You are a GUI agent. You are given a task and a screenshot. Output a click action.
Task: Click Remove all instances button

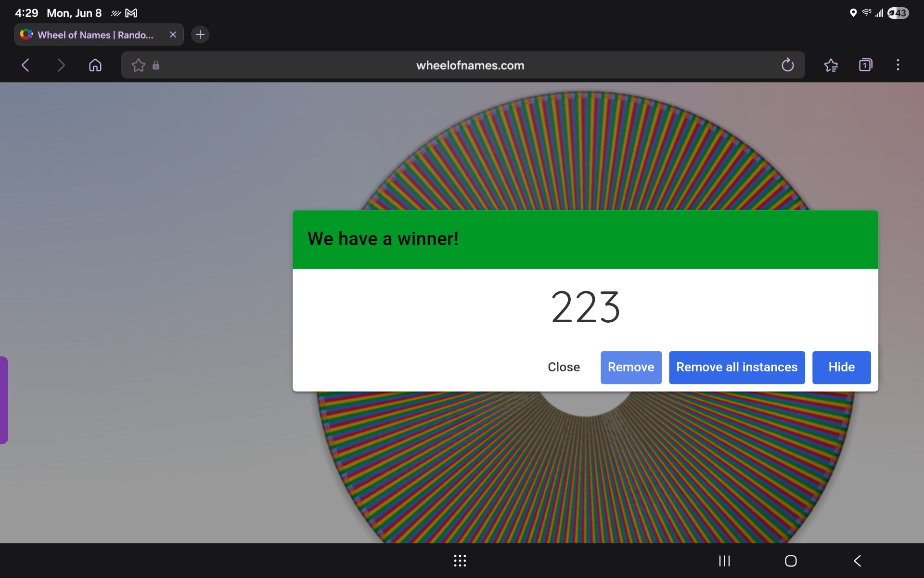pos(737,367)
